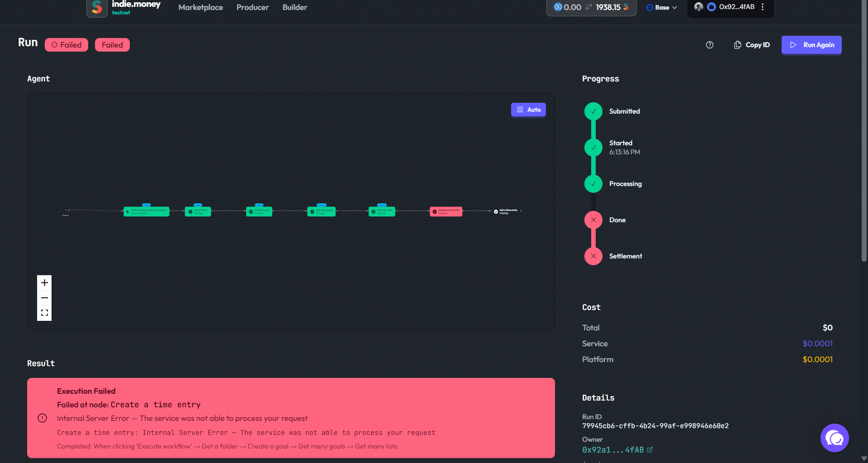
Task: Toggle the Auto layout button
Action: pos(528,110)
